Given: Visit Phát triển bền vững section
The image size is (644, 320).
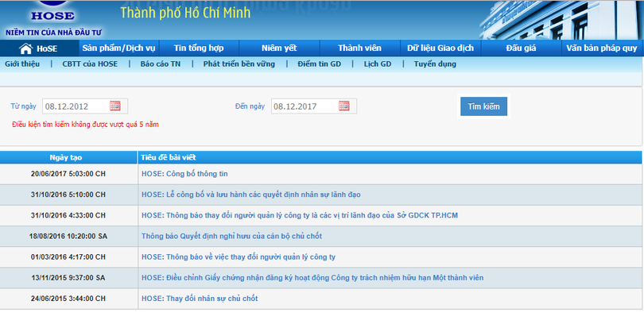Looking at the screenshot, I should click(239, 64).
